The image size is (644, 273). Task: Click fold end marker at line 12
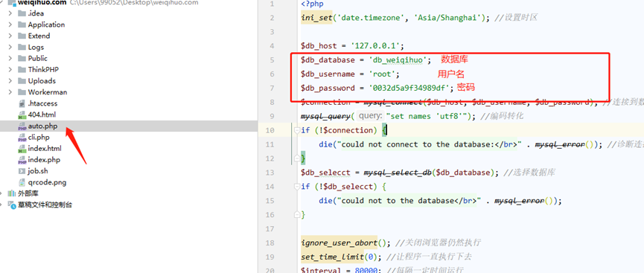click(296, 158)
